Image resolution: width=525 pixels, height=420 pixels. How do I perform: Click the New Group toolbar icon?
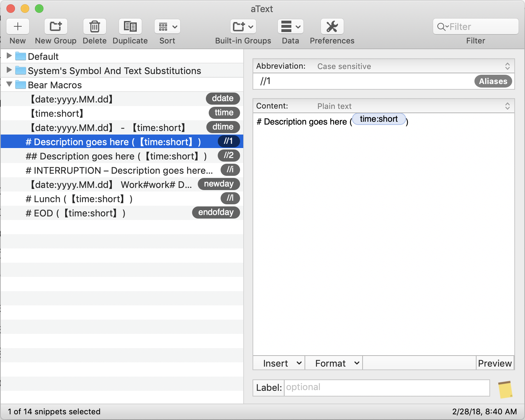point(55,26)
